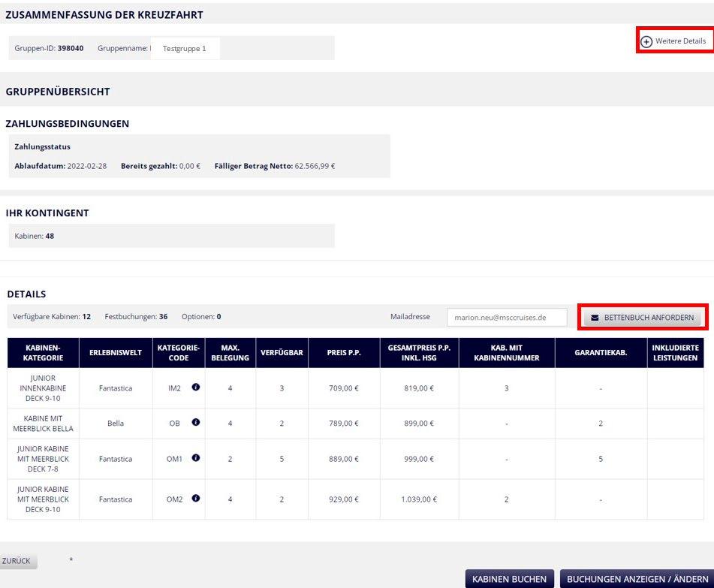Click the Kabine mit Meerblick Bella row label

[43, 423]
